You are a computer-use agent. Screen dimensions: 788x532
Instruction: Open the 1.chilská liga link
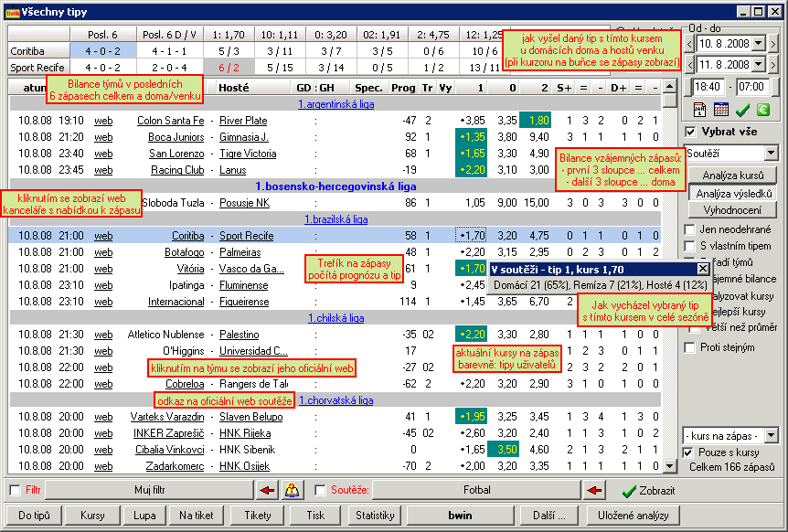pyautogui.click(x=335, y=318)
